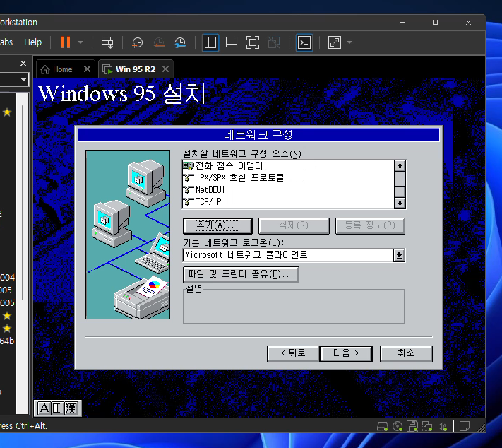Toggle the library sidebar view
The width and height of the screenshot is (502, 448).
[210, 42]
